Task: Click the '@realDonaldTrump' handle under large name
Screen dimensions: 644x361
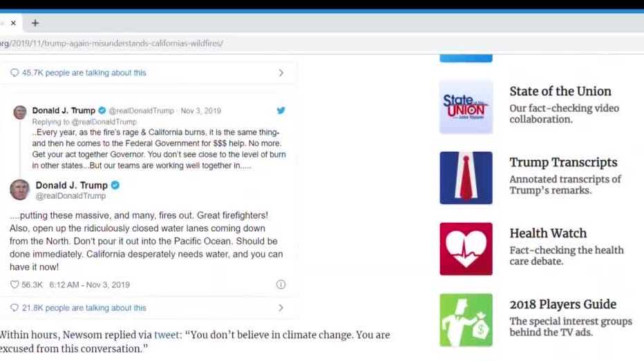Action: tap(70, 196)
